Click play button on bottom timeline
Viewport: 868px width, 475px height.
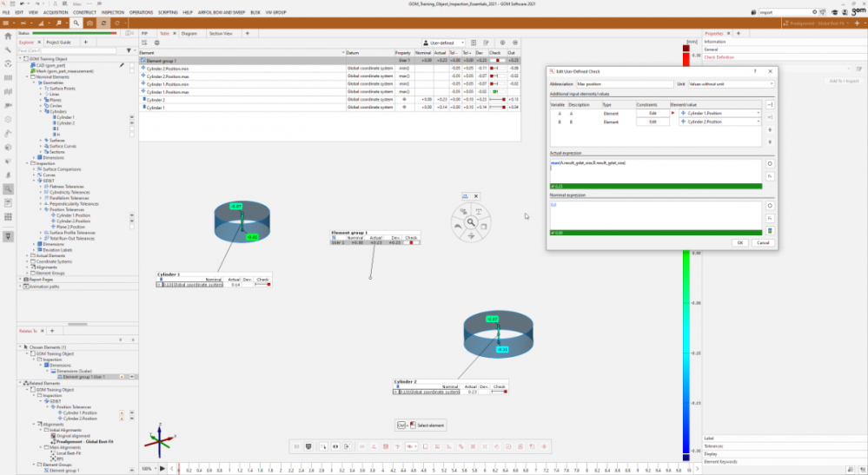click(x=162, y=468)
